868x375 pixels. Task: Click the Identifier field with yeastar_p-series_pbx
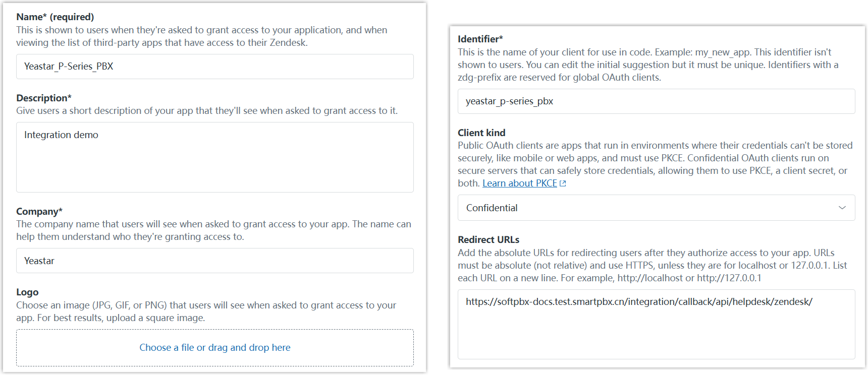tap(656, 101)
